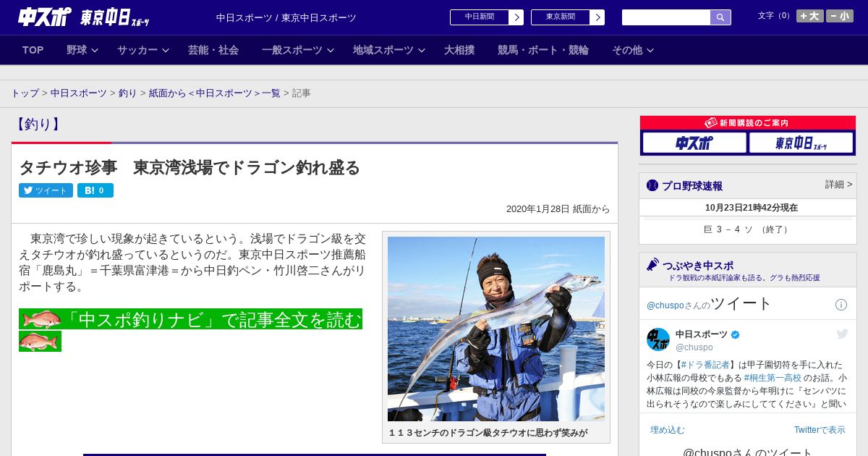This screenshot has width=868, height=456.
Task: Expand the 一般スポーツ menu dropdown
Action: (x=298, y=50)
